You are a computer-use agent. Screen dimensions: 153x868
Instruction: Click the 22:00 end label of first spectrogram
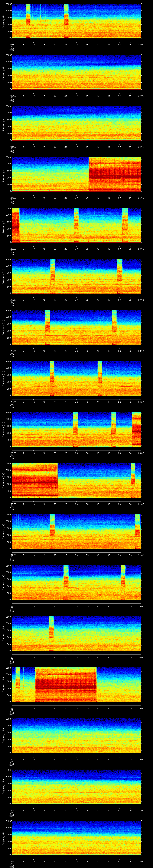pyautogui.click(x=141, y=44)
